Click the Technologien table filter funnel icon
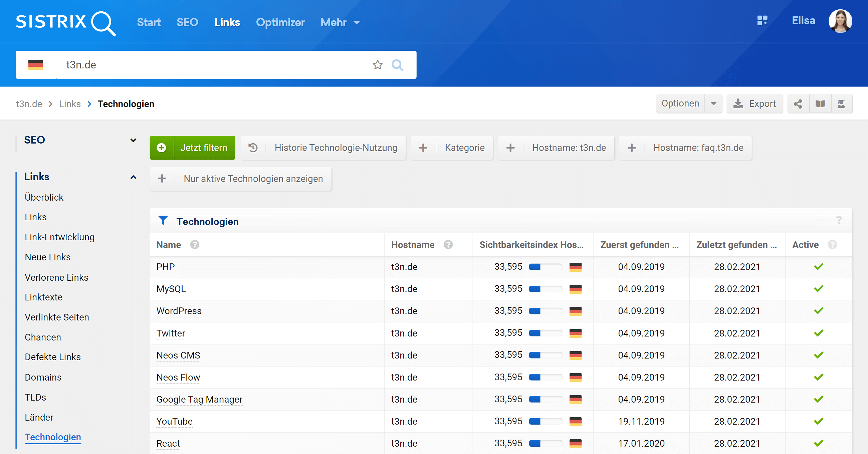This screenshot has width=868, height=454. 163,221
